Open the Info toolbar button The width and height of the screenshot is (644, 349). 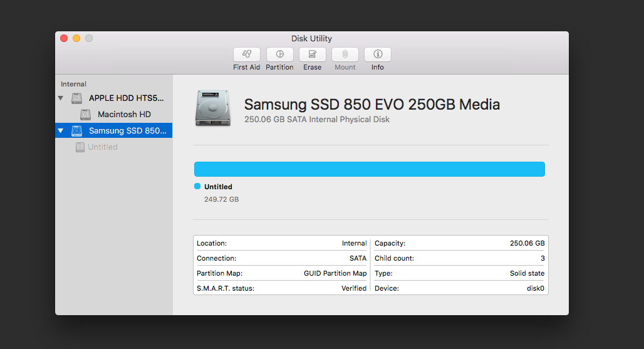[378, 55]
